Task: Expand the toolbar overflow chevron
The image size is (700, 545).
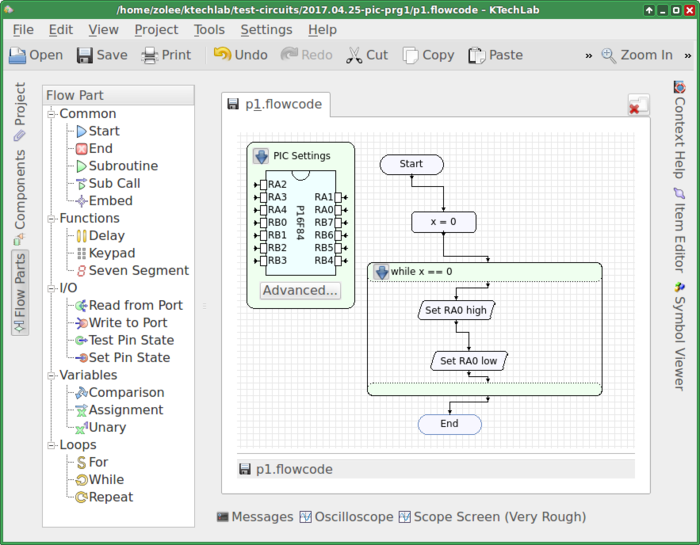Action: click(588, 55)
